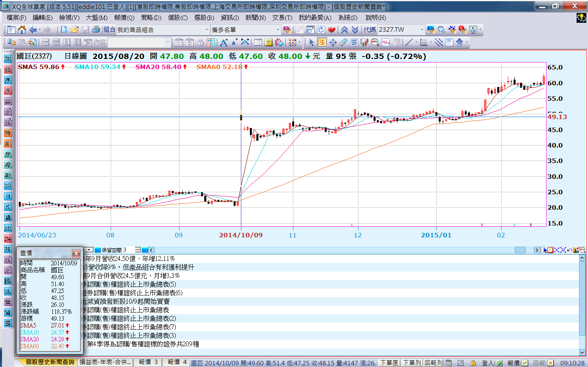The image size is (588, 367).
Task: Switch to the 損益表-年表-合併 tab
Action: pos(105,362)
